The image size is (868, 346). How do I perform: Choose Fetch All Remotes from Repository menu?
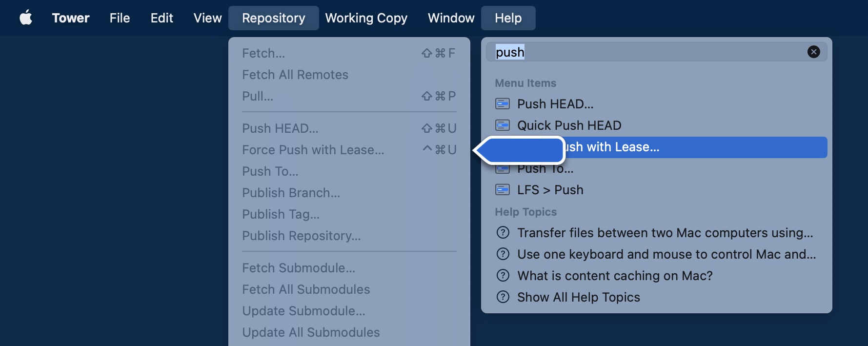click(295, 75)
